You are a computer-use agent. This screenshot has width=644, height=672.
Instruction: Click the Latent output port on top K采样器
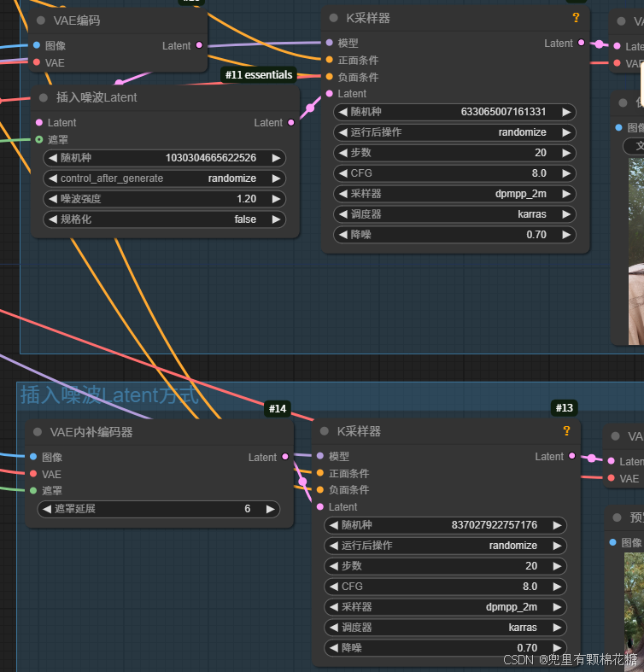point(582,43)
